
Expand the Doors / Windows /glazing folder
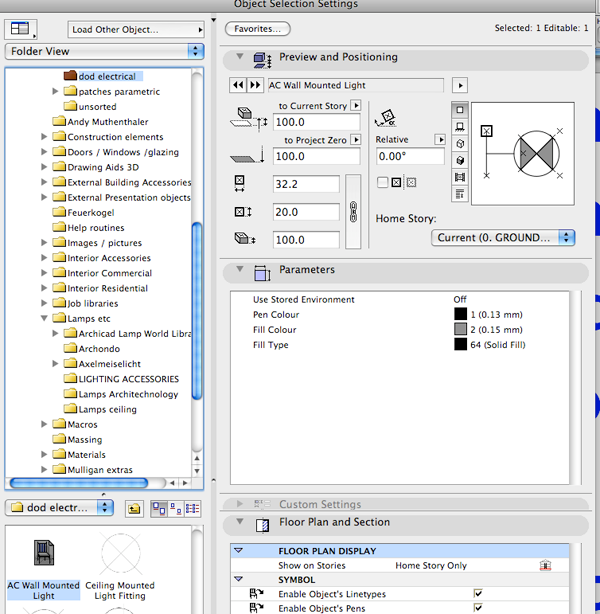[x=45, y=152]
